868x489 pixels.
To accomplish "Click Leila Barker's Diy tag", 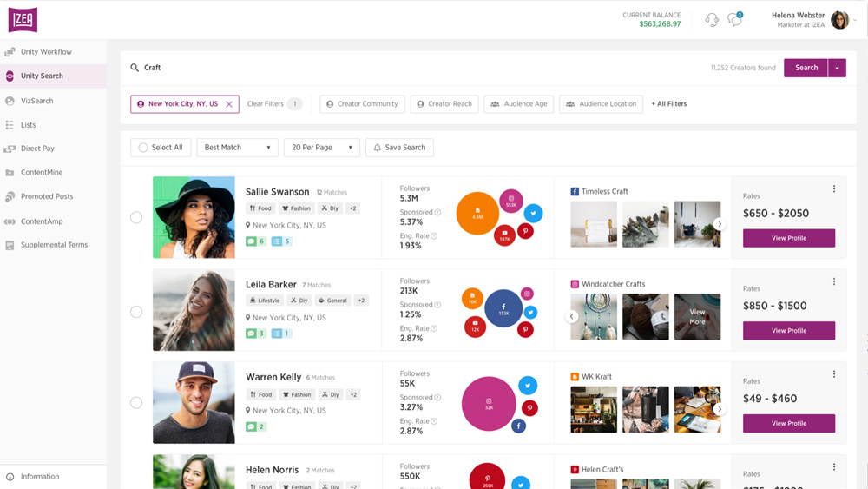I will coord(299,301).
